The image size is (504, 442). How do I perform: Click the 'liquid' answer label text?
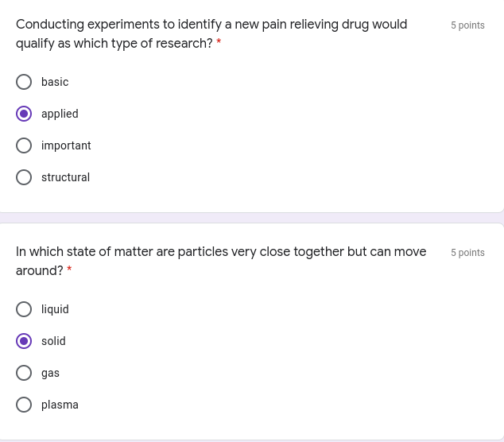click(55, 309)
